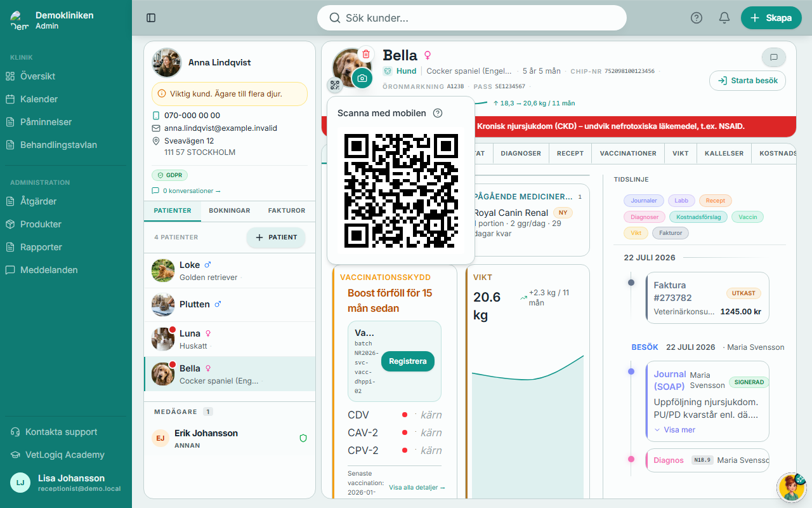Click the QR code image
This screenshot has width=812, height=508.
click(x=401, y=190)
